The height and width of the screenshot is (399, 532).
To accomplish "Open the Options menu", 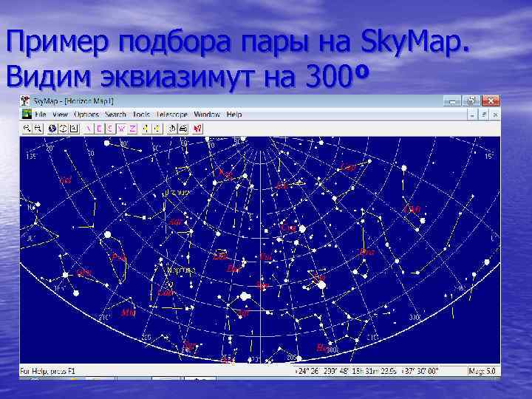I will pos(86,115).
